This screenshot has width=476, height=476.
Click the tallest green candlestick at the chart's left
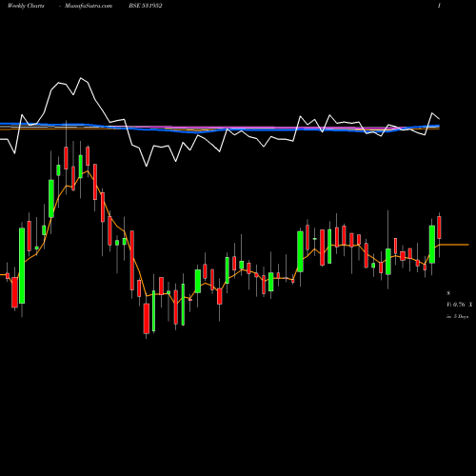[22, 266]
